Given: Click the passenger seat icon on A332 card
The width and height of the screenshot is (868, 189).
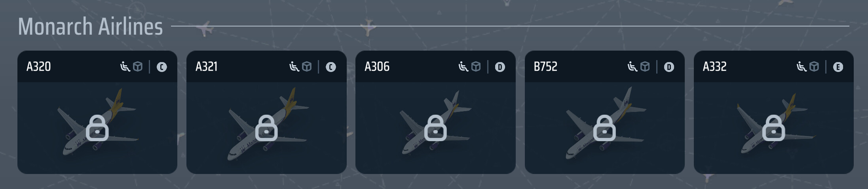Looking at the screenshot, I should [802, 67].
